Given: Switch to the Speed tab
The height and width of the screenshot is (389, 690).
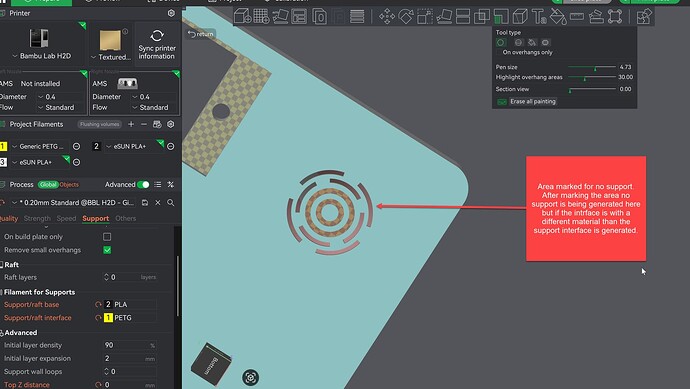Looking at the screenshot, I should coord(66,218).
